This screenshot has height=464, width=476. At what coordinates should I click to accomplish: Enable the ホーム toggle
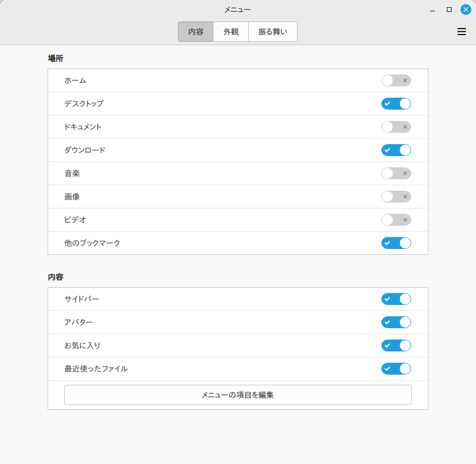click(x=396, y=80)
